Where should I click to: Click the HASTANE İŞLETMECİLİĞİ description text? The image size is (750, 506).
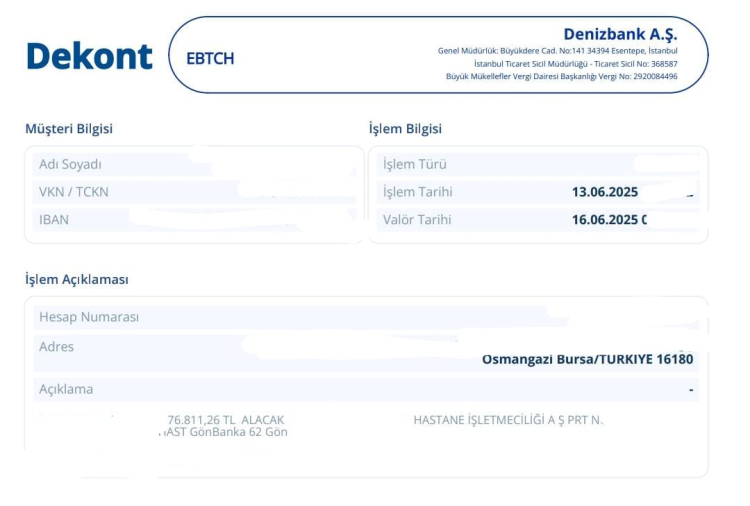(x=508, y=420)
